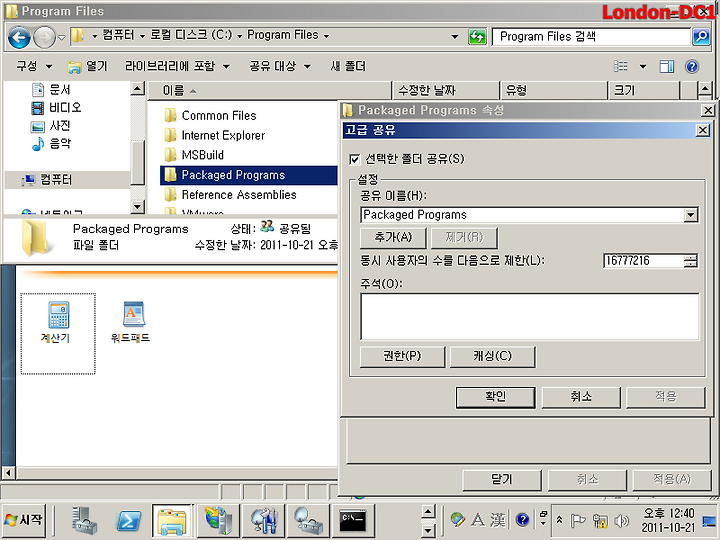Select the Music (음악) library
720x540 pixels.
(51, 143)
